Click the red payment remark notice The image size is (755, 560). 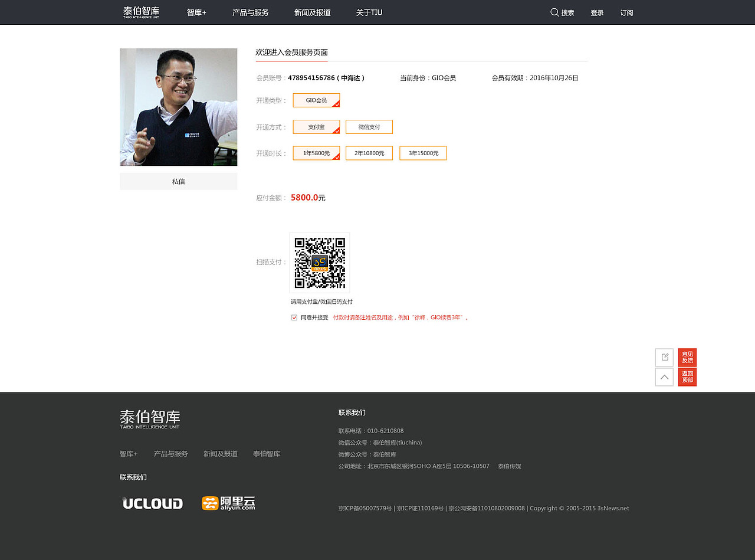click(x=401, y=317)
